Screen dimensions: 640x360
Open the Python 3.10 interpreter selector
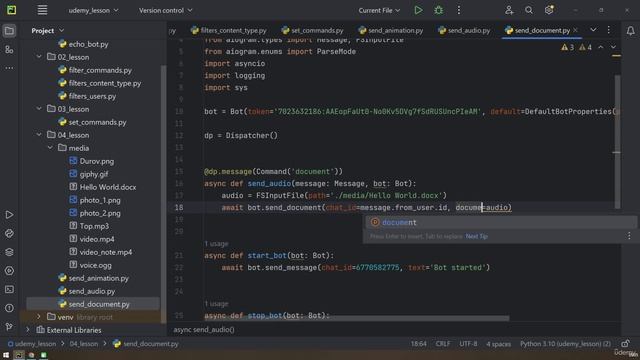tap(565, 344)
